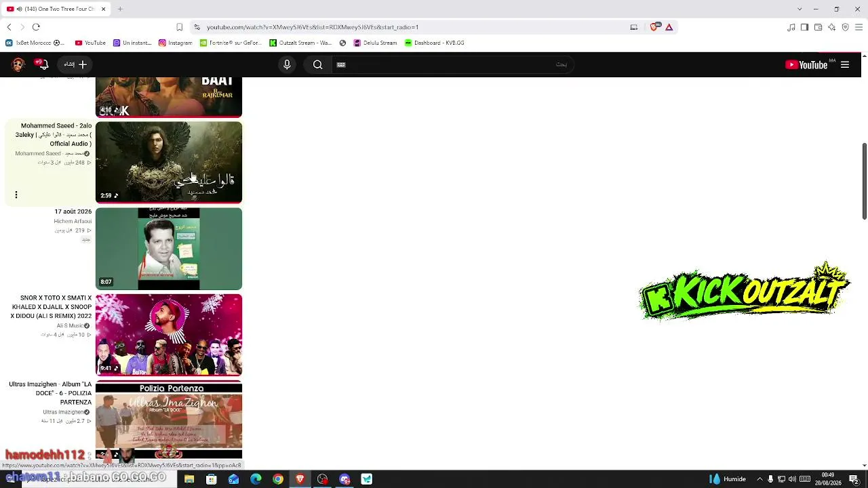Close the YouTube browser tab
This screenshot has height=488, width=868.
pyautogui.click(x=103, y=9)
